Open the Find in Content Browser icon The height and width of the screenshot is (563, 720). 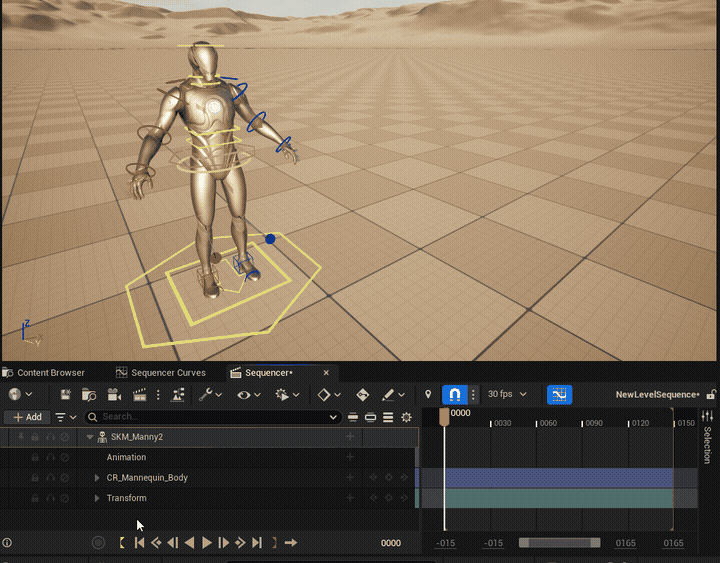coord(89,395)
